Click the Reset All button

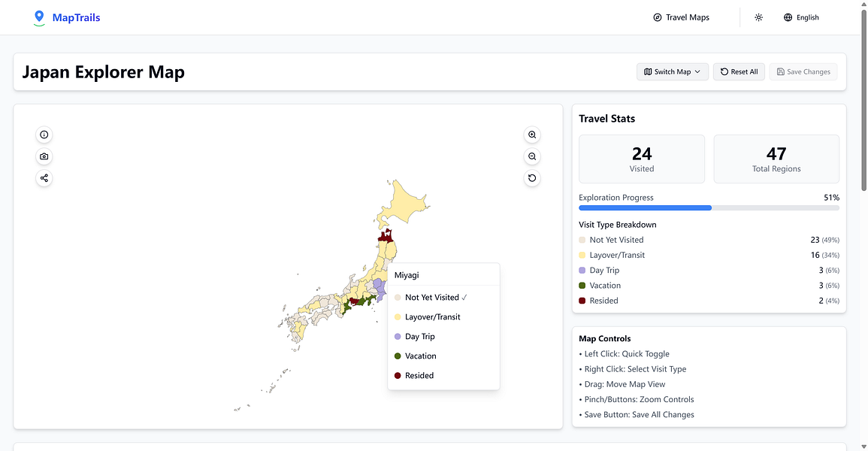click(739, 72)
